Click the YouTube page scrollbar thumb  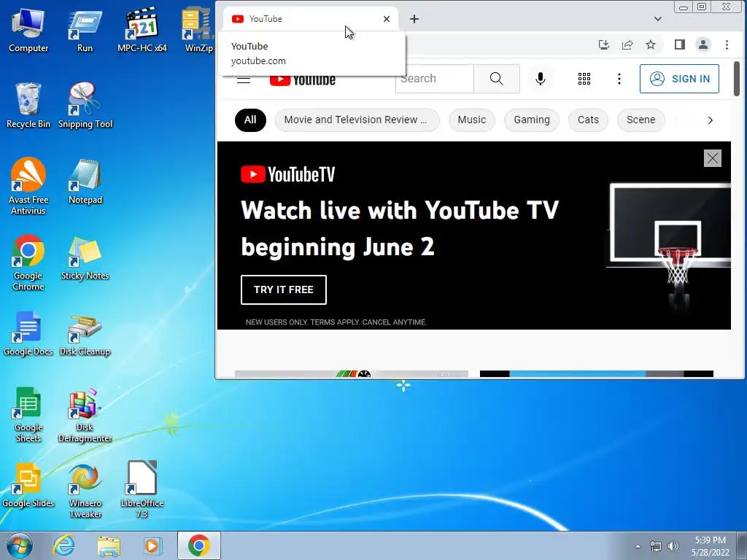tap(737, 79)
